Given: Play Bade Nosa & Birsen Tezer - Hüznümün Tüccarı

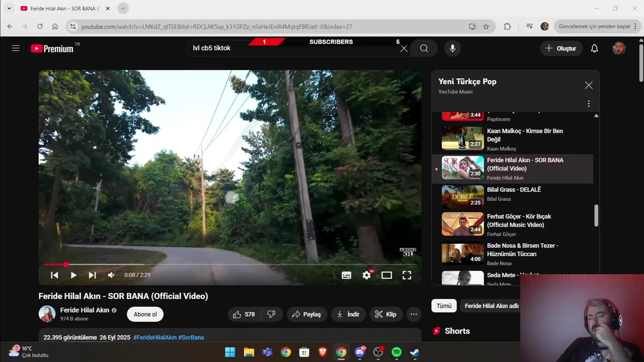Looking at the screenshot, I should [x=512, y=254].
